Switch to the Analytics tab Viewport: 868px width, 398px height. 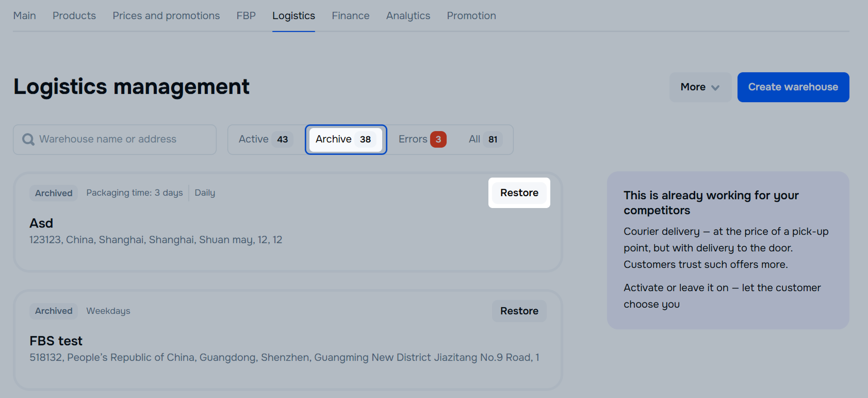408,15
